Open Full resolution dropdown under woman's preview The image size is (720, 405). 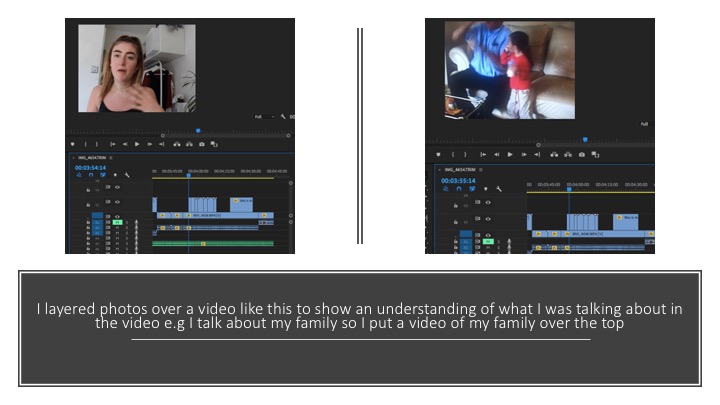[262, 117]
